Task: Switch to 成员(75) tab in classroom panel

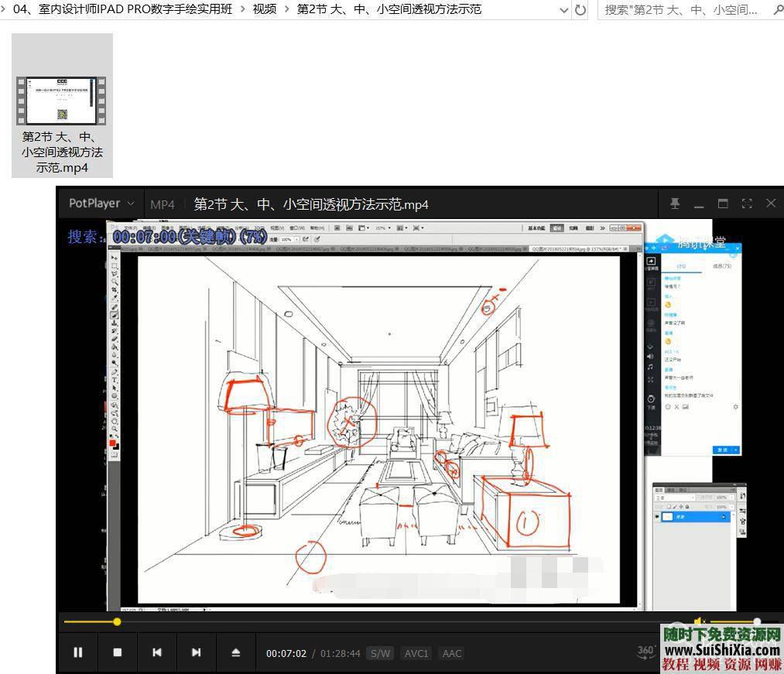Action: coord(722,266)
